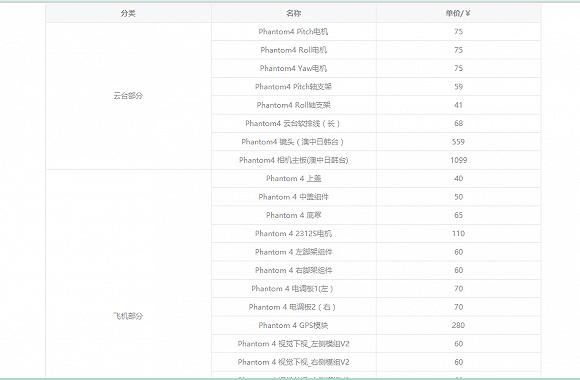Select the Phantom4 Pitch电机 name cell
This screenshot has width=580, height=380.
coord(293,31)
